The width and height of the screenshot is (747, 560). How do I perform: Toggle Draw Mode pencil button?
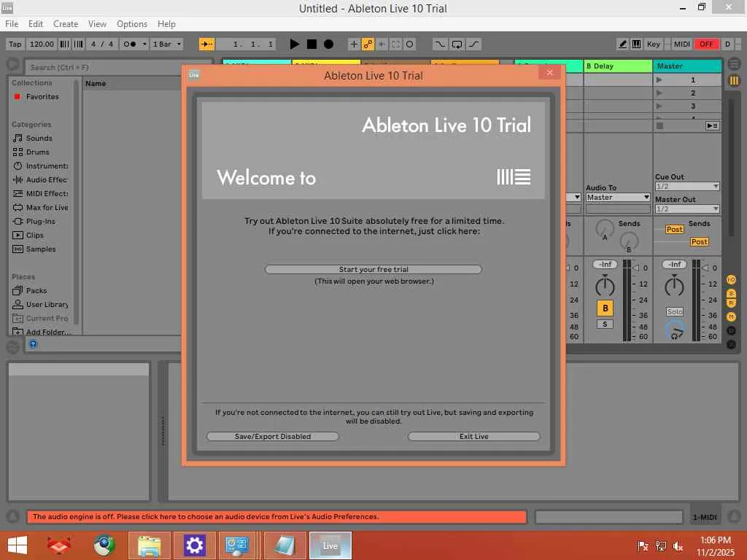[x=622, y=44]
